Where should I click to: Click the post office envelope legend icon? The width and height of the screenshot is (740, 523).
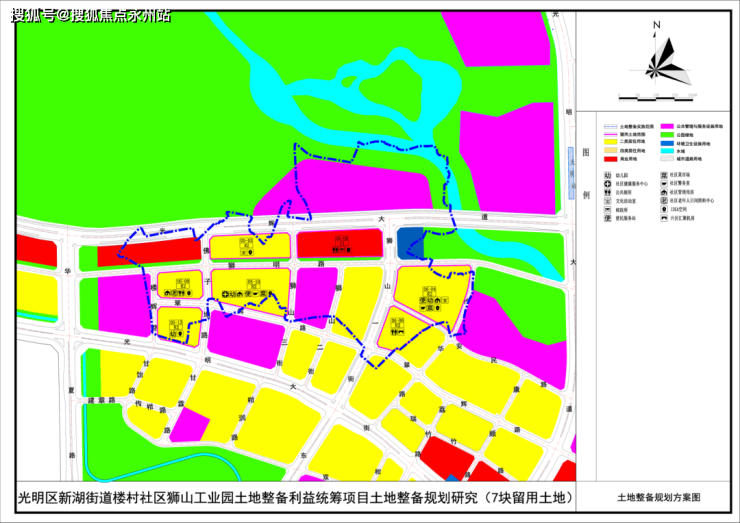[x=607, y=210]
